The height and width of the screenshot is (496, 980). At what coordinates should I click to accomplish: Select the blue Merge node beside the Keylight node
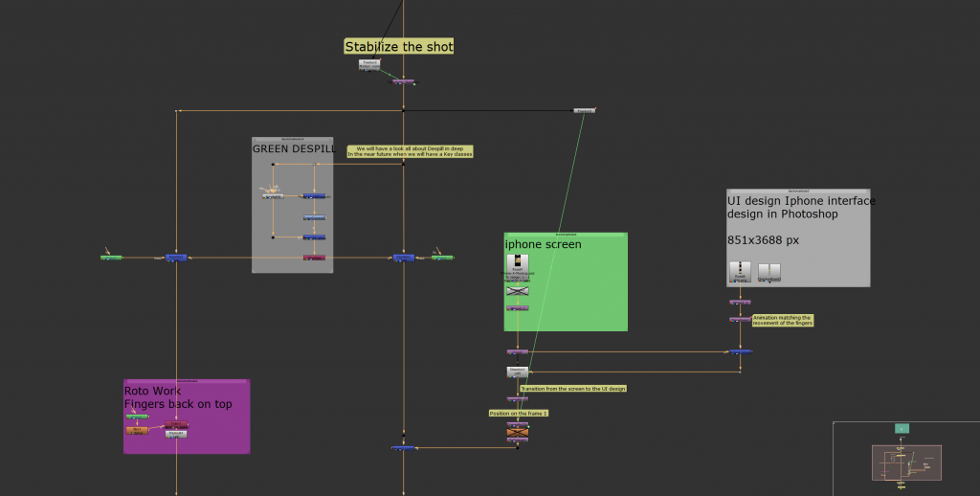tap(314, 195)
